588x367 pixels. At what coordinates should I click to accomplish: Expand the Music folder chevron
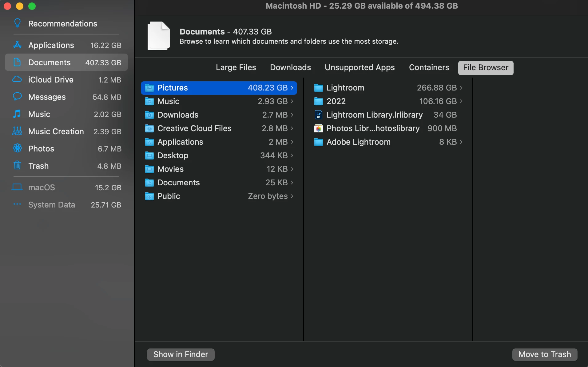click(x=292, y=101)
